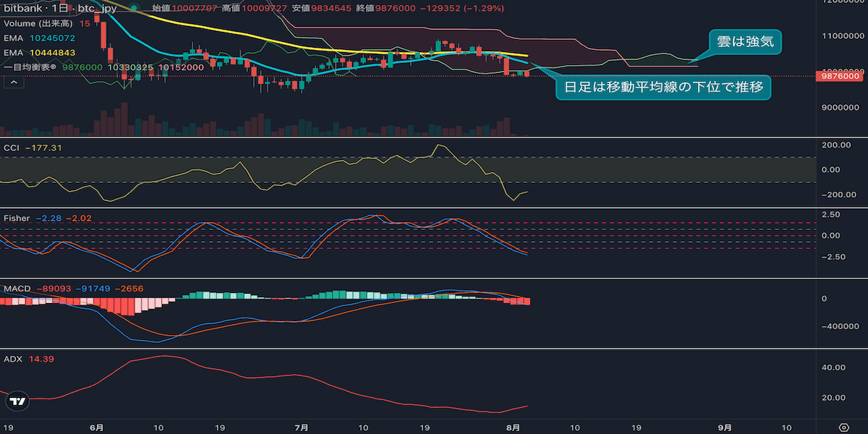Click 9000000 on the price scale

click(x=839, y=108)
